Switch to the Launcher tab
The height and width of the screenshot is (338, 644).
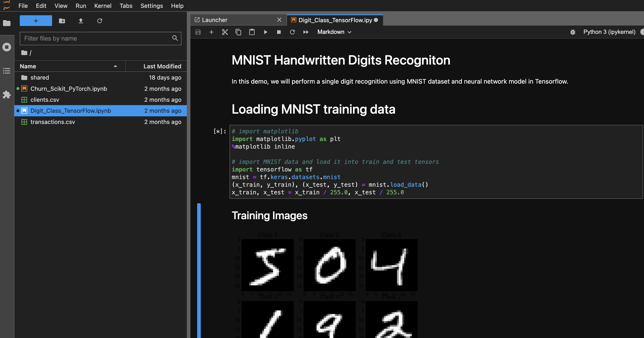[214, 20]
